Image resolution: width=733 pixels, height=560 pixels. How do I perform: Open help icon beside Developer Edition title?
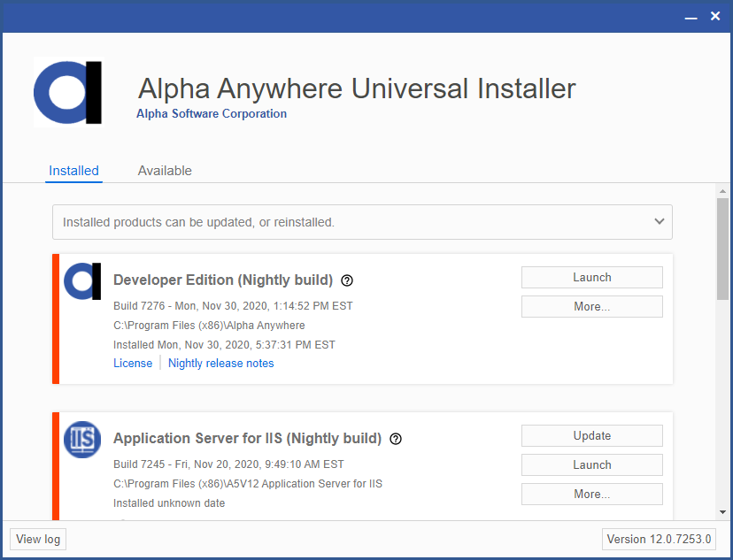(x=347, y=280)
